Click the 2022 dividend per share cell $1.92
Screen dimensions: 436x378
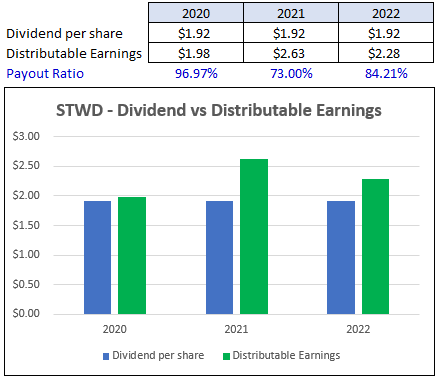386,33
